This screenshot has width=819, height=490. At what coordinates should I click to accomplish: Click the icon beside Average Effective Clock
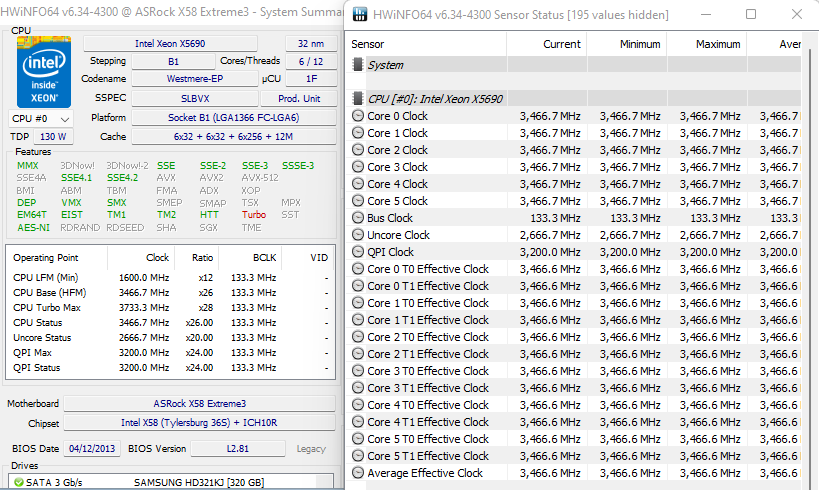point(358,473)
